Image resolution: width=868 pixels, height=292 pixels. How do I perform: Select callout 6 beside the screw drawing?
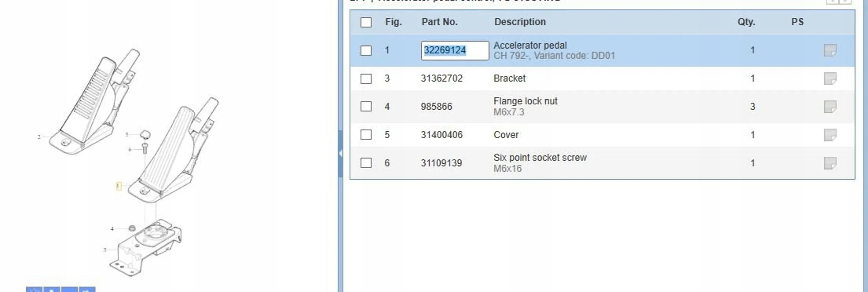click(x=130, y=150)
